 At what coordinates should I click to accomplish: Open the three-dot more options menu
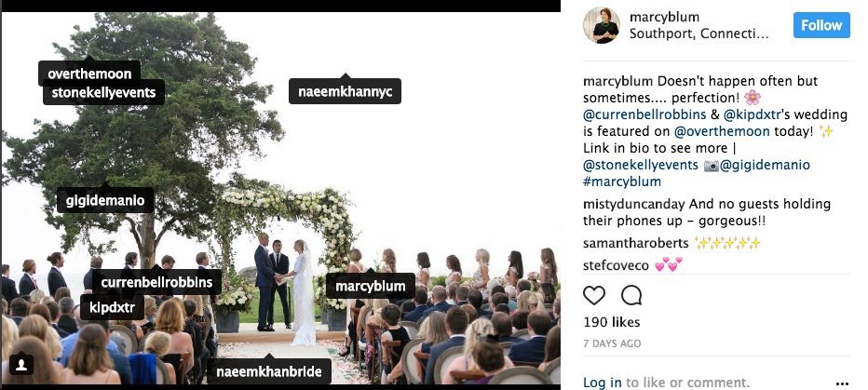tap(842, 383)
